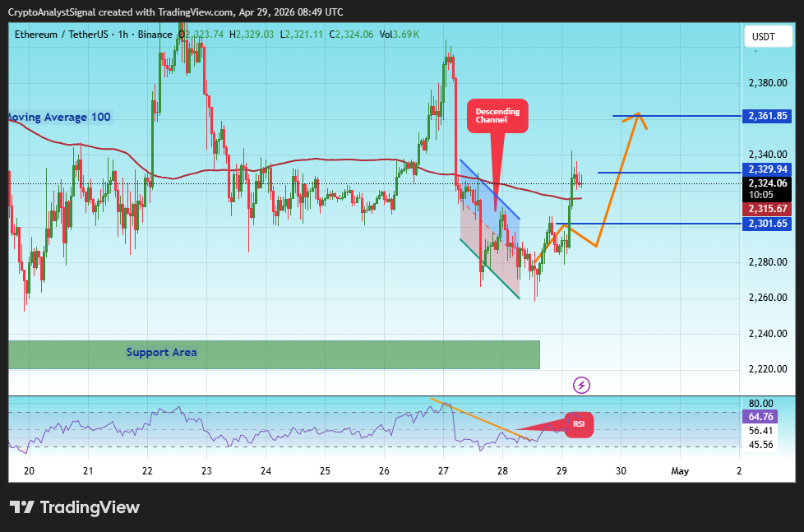Click the high value H2,329.03

click(252, 35)
